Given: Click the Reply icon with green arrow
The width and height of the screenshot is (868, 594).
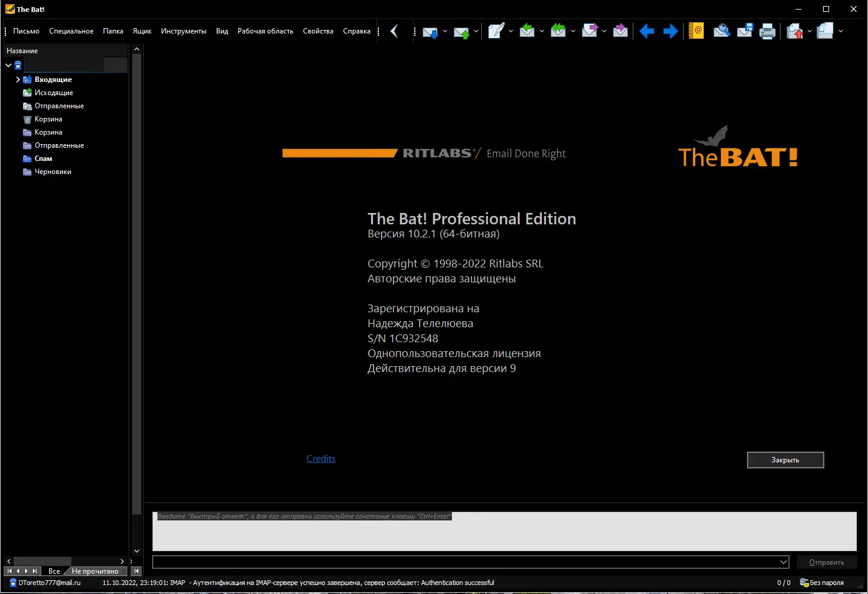Looking at the screenshot, I should tap(529, 31).
